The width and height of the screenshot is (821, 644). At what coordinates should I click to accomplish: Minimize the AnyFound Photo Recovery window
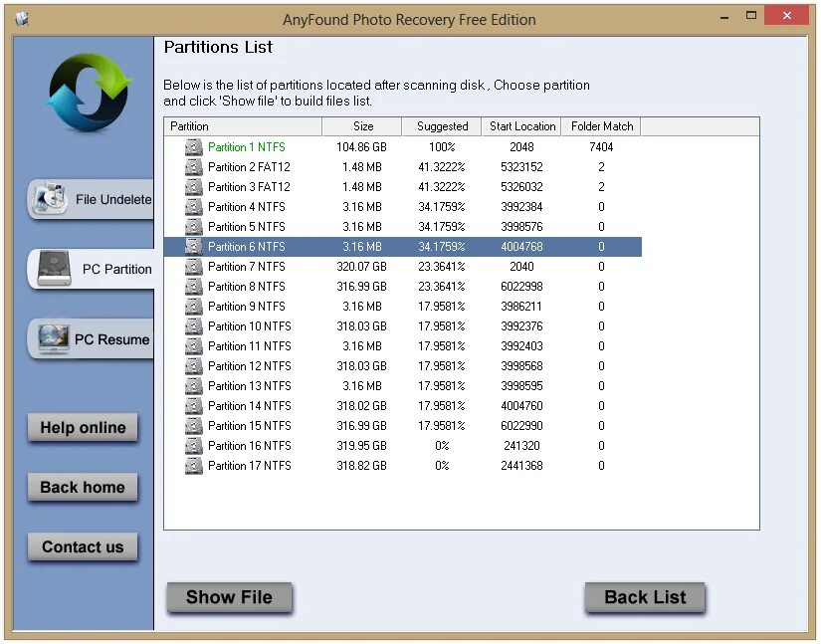pos(724,17)
